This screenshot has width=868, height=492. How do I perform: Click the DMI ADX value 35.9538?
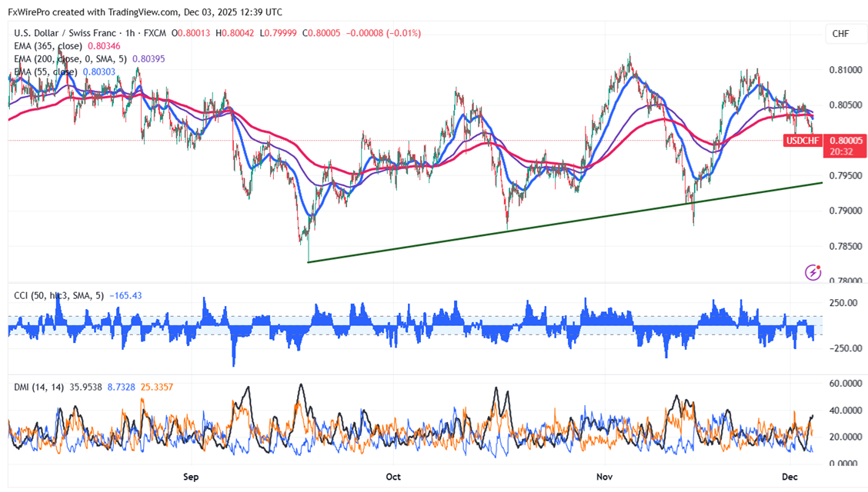pos(86,387)
